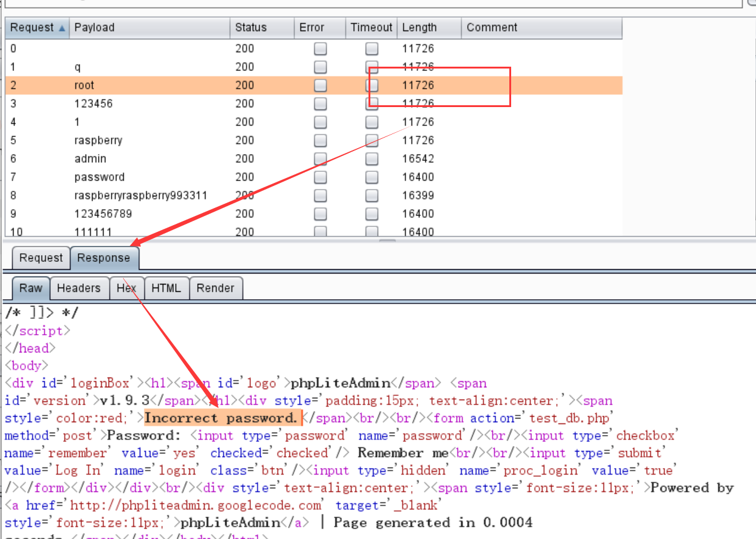Toggle Error checkbox in request 0 row
Image resolution: width=756 pixels, height=539 pixels.
[320, 49]
